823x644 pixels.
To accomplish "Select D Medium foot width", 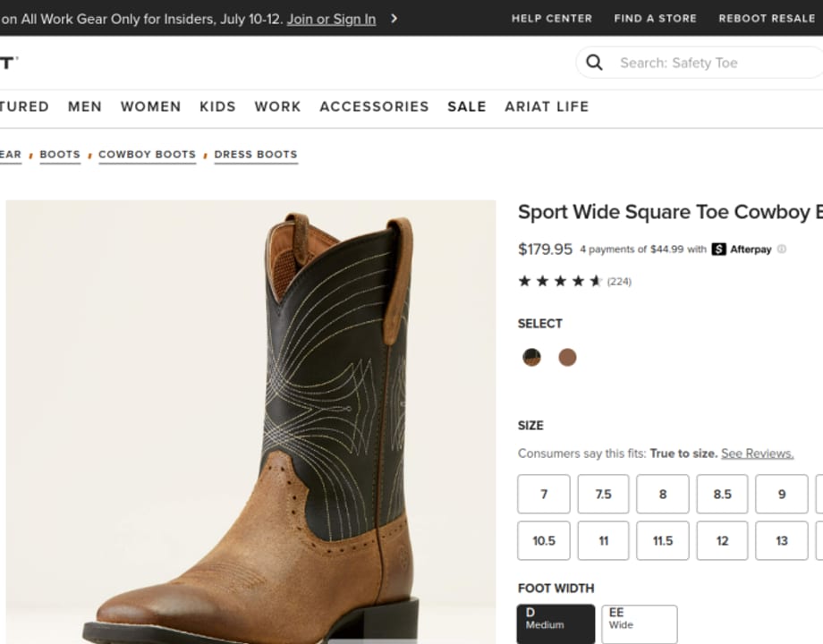I will click(x=556, y=624).
